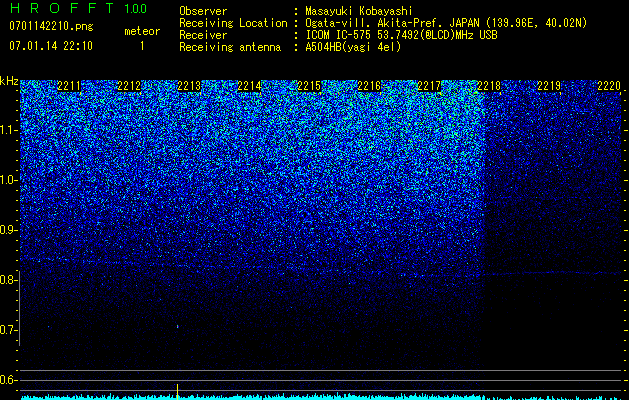The height and width of the screenshot is (400, 629).
Task: Click the 0.9 kHz frequency axis label
Action: point(8,230)
